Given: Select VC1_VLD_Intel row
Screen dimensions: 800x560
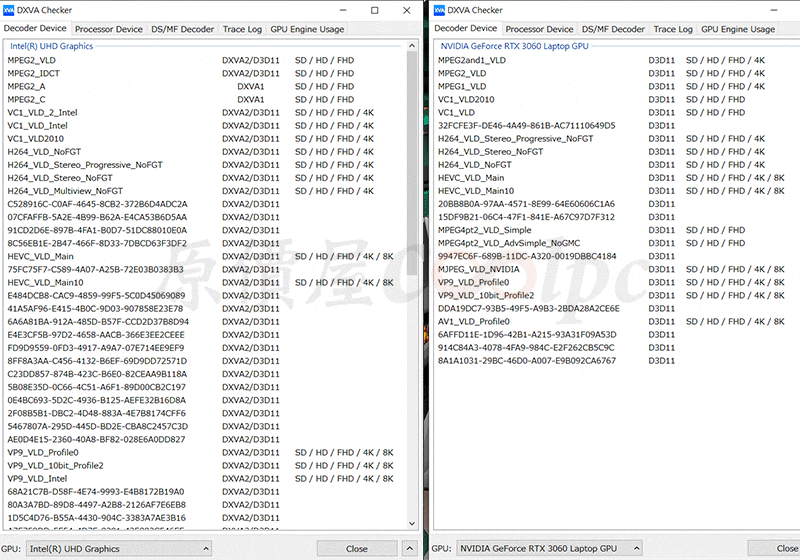Looking at the screenshot, I should tap(205, 125).
